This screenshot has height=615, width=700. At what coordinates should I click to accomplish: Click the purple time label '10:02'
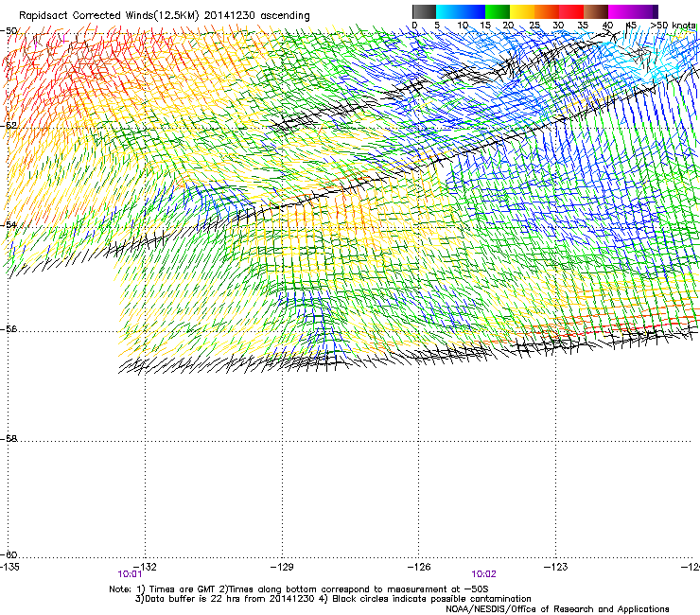483,574
